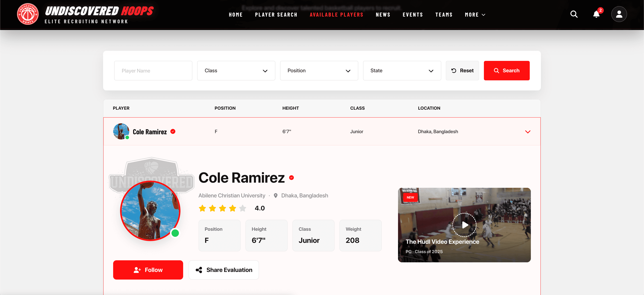This screenshot has width=644, height=295.
Task: Open the State dropdown filter
Action: pos(402,71)
